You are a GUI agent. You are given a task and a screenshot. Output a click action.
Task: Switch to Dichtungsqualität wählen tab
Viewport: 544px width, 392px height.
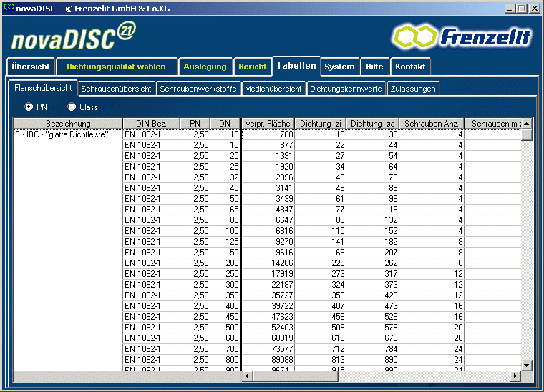pos(116,67)
